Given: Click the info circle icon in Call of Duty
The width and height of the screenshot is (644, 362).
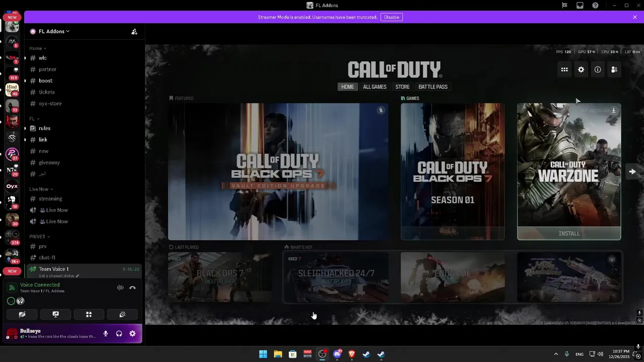Looking at the screenshot, I should [x=598, y=70].
